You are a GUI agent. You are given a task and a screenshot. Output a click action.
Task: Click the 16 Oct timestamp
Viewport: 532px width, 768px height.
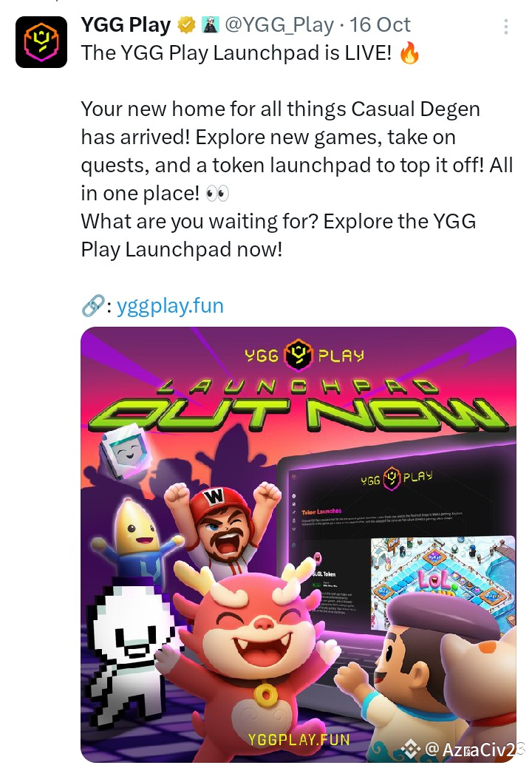(380, 25)
